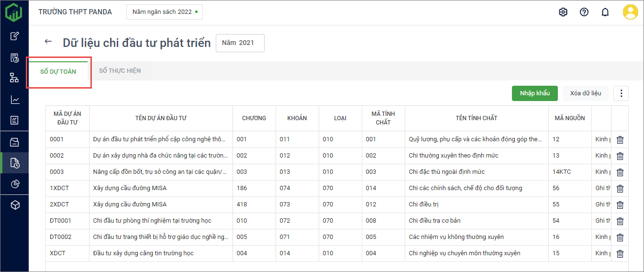Open the three-dot more options menu

pyautogui.click(x=621, y=93)
